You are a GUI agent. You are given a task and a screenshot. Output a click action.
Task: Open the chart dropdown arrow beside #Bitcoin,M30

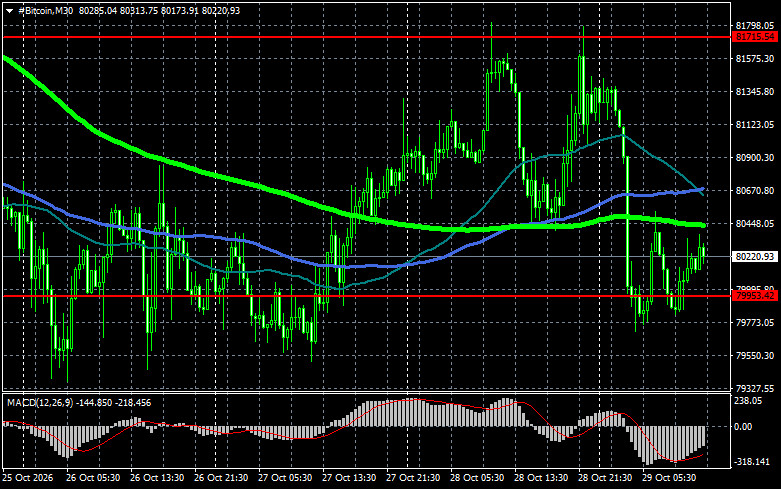point(9,10)
